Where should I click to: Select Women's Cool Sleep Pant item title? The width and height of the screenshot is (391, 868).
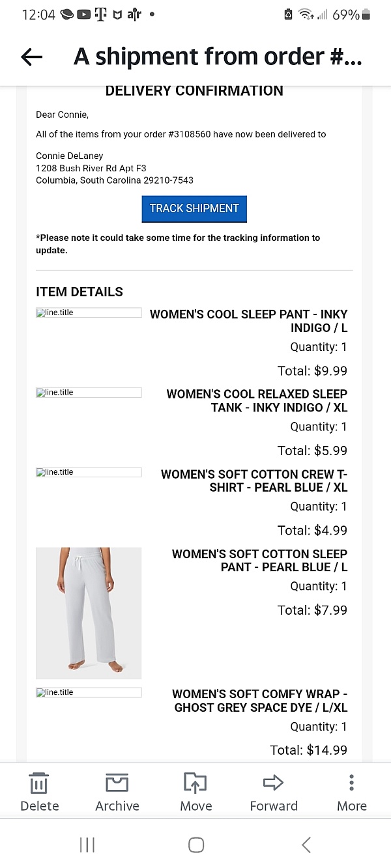(x=249, y=321)
